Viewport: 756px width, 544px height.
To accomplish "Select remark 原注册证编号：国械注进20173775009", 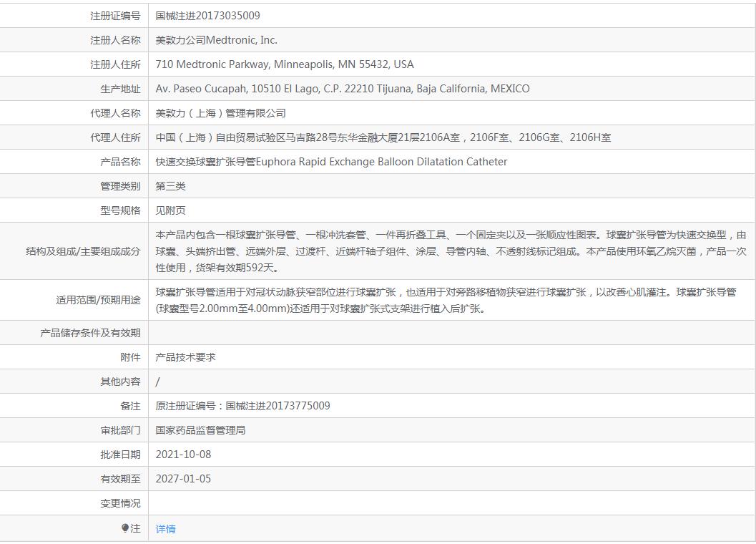I will [242, 406].
